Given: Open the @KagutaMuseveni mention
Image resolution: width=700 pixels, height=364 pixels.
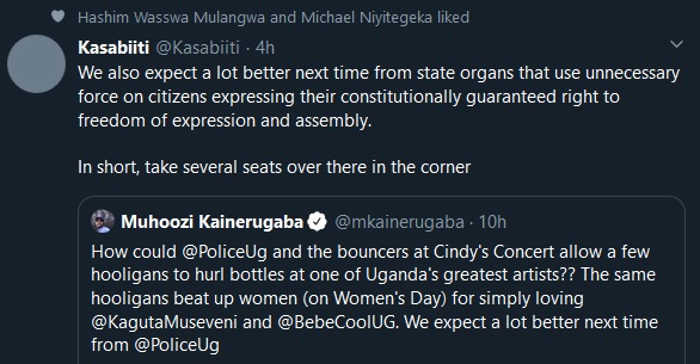Looking at the screenshot, I should point(164,322).
